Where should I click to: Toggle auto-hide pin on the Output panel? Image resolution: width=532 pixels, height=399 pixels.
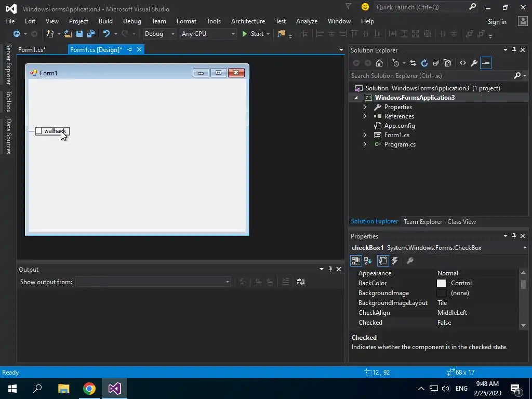(330, 270)
